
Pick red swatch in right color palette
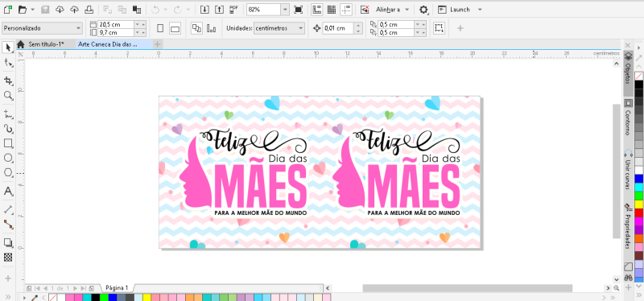pos(638,212)
